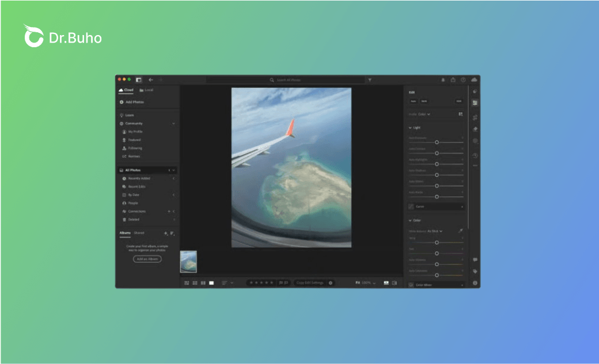Viewport: 599px width, 364px height.
Task: Select the Healing eraser tool
Action: (475, 129)
